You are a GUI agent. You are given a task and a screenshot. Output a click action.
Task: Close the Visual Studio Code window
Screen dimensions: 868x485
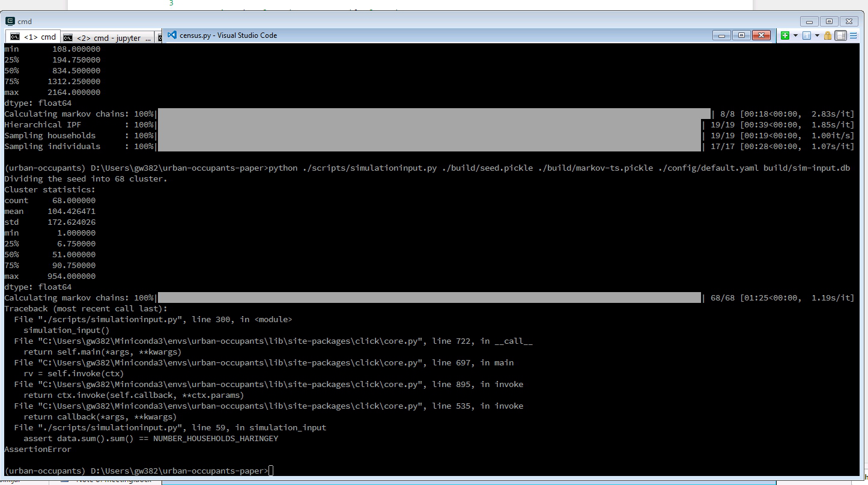(x=762, y=35)
